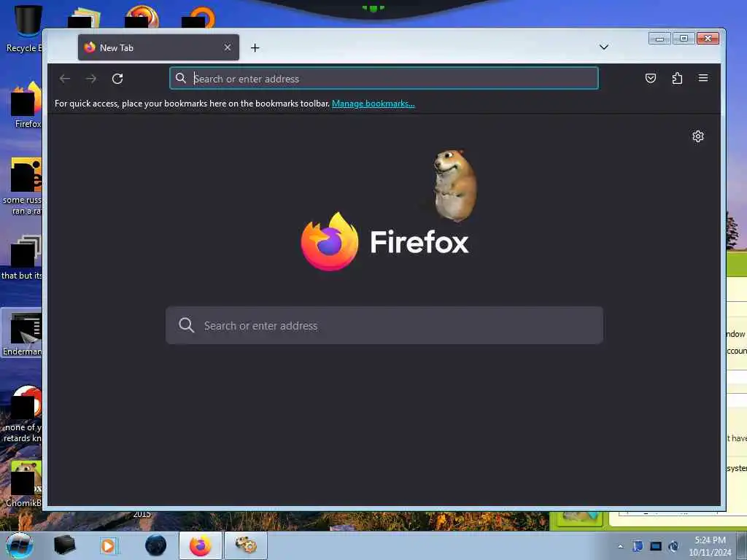Go forward with the forward arrow
This screenshot has width=747, height=560.
pos(91,79)
